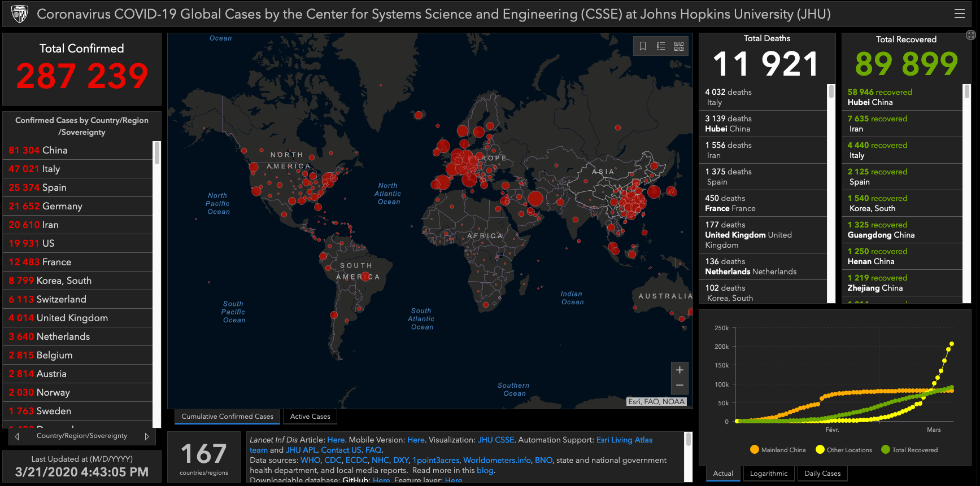Open the JHU CSSE link
This screenshot has height=486, width=980.
coord(496,440)
